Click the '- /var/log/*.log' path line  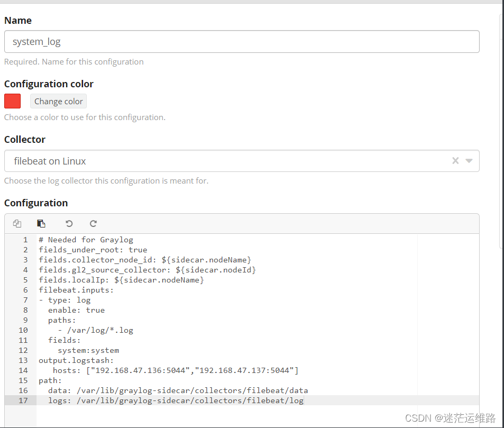point(95,330)
